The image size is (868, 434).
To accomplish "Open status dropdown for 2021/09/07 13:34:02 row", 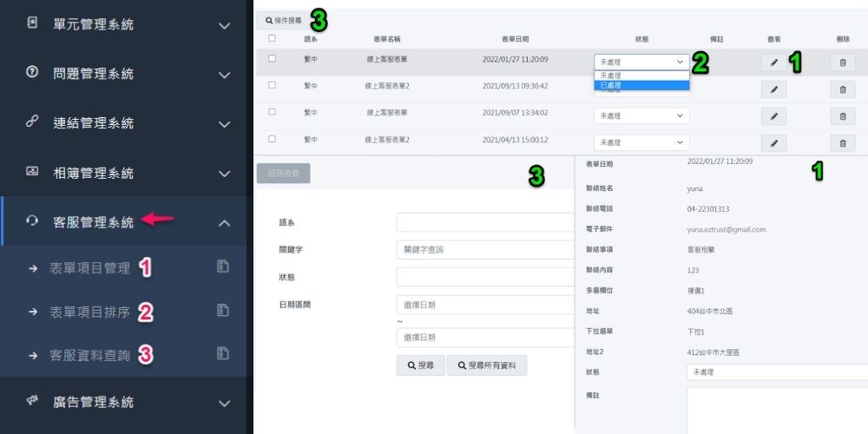I will pyautogui.click(x=641, y=115).
